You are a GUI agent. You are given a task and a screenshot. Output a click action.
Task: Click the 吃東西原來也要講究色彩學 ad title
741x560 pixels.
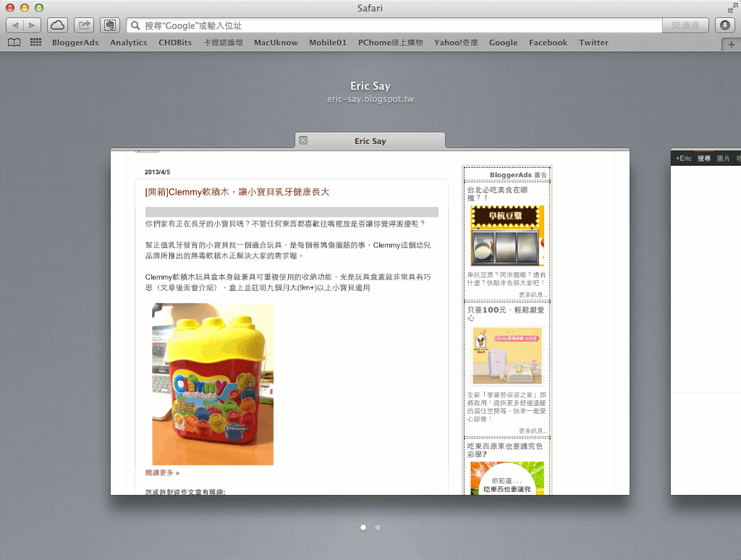(504, 450)
